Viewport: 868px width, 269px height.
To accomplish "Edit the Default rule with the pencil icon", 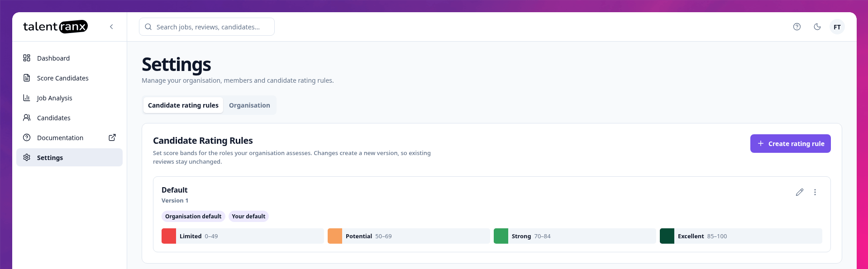I will coord(800,192).
